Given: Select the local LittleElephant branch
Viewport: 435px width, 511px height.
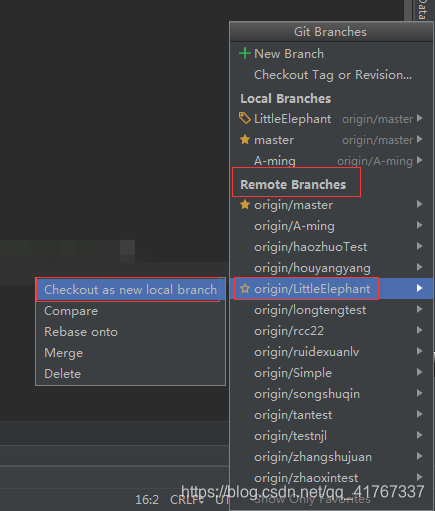Looking at the screenshot, I should (x=331, y=118).
